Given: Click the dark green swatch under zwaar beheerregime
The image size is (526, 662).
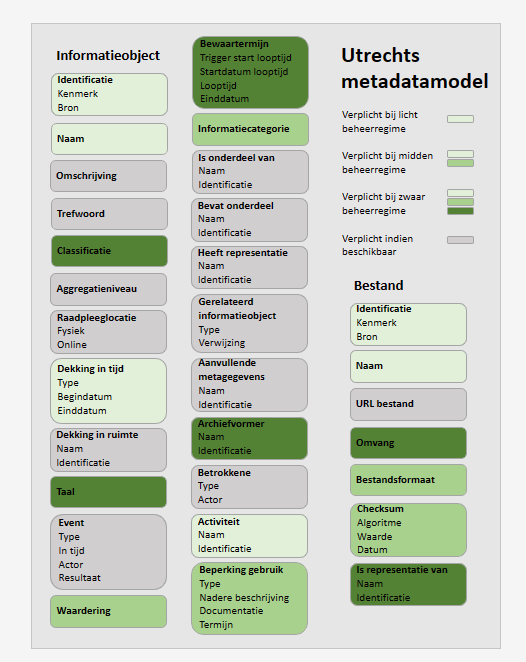Looking at the screenshot, I should (460, 211).
